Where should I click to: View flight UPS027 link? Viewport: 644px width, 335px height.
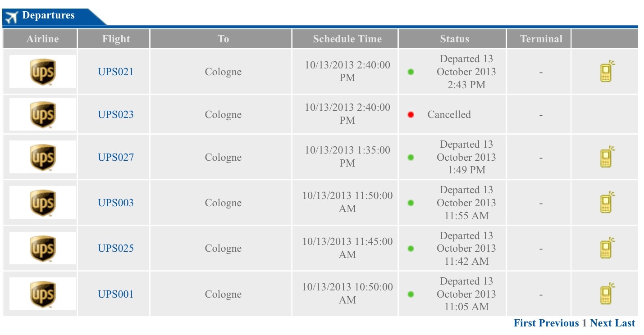coord(116,157)
